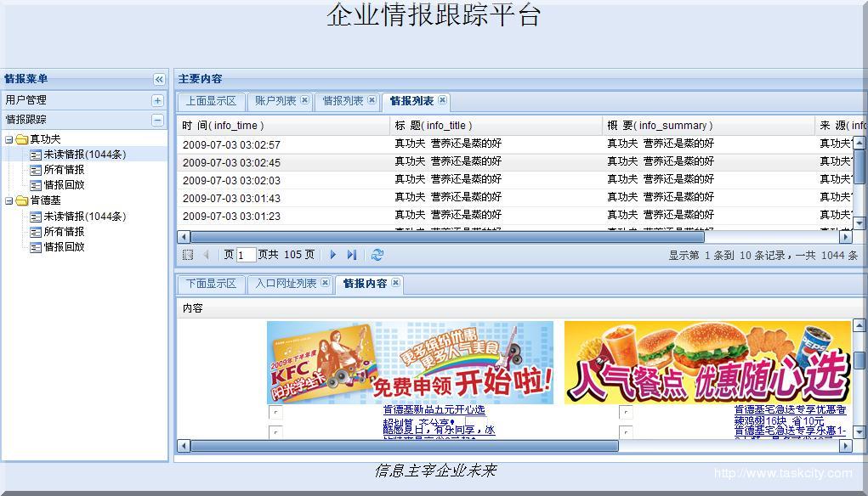This screenshot has width=868, height=496.
Task: Open the 肯德基新品九元开心选 link
Action: 434,410
